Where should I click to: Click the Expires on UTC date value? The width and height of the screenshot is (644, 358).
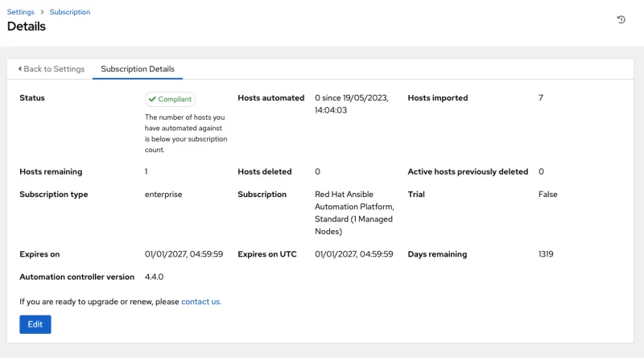[x=353, y=254]
